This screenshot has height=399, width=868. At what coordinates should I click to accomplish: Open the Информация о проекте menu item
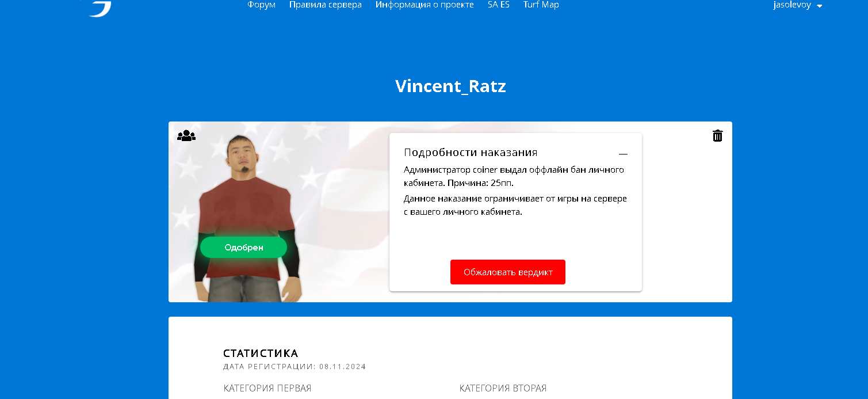425,5
